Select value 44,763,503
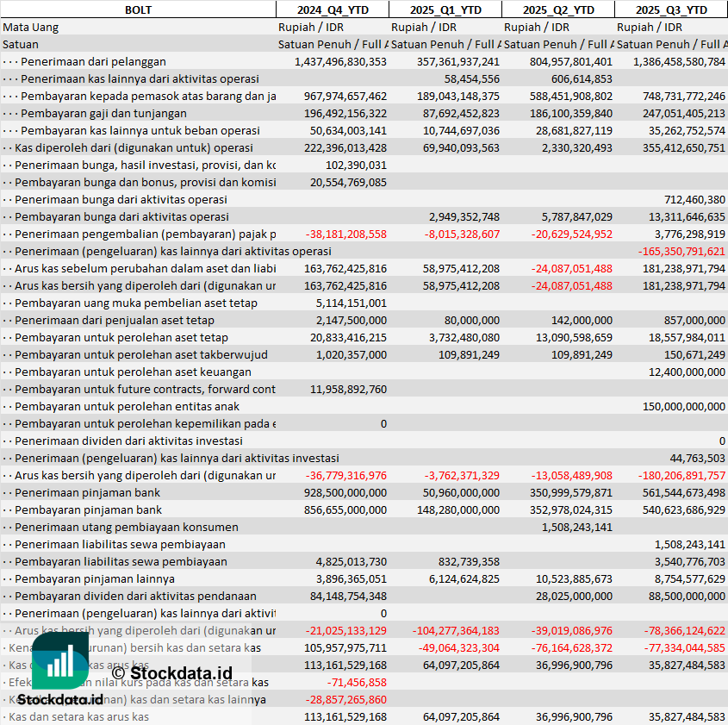The width and height of the screenshot is (728, 725). [x=697, y=459]
